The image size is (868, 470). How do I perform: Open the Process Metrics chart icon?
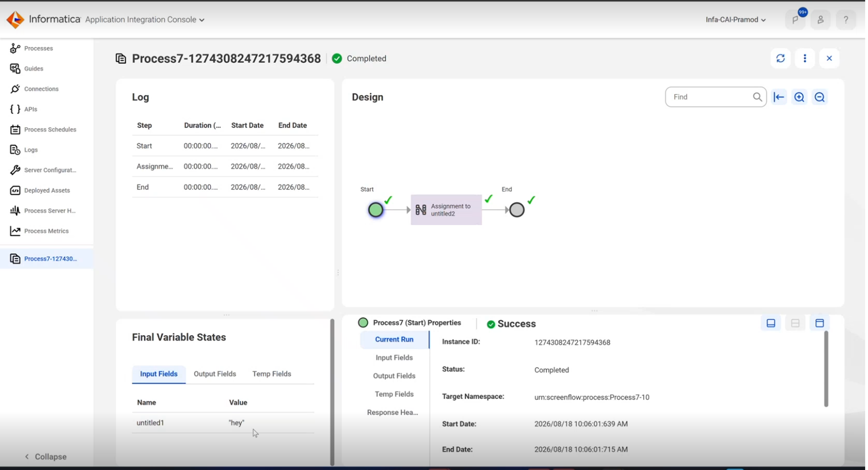point(15,231)
